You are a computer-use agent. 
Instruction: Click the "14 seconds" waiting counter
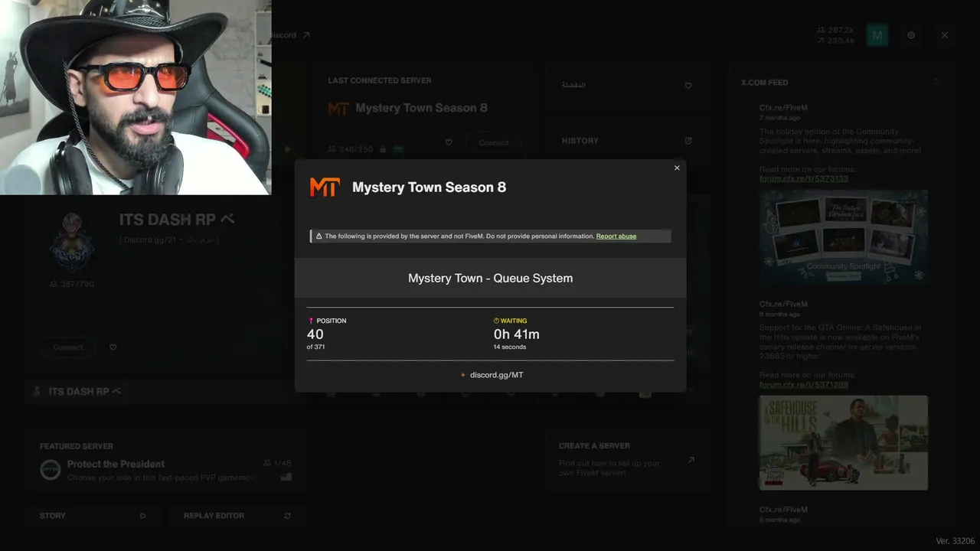click(x=510, y=347)
